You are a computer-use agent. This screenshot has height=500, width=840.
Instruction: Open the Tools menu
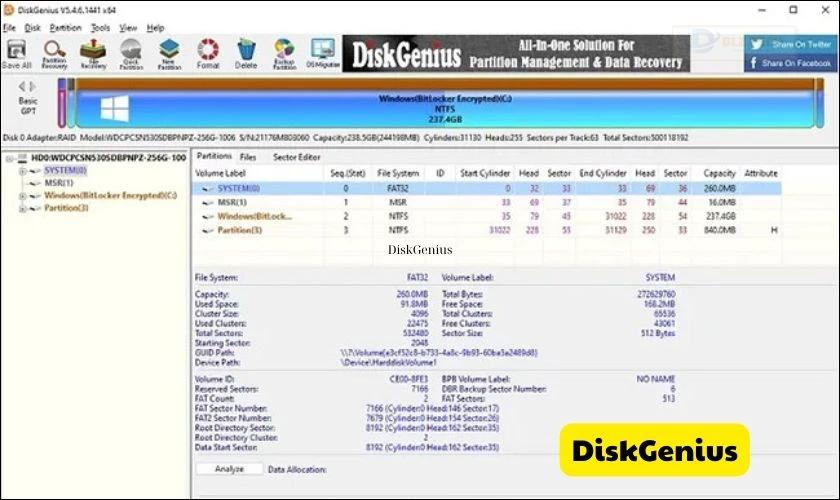pos(100,28)
